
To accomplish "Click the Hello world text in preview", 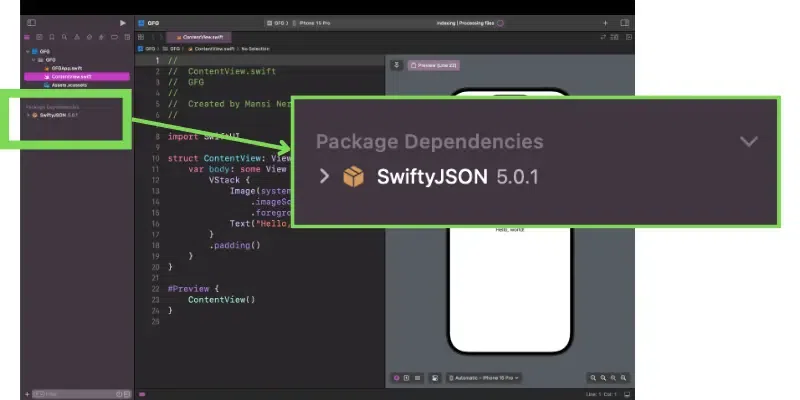I will pos(510,230).
